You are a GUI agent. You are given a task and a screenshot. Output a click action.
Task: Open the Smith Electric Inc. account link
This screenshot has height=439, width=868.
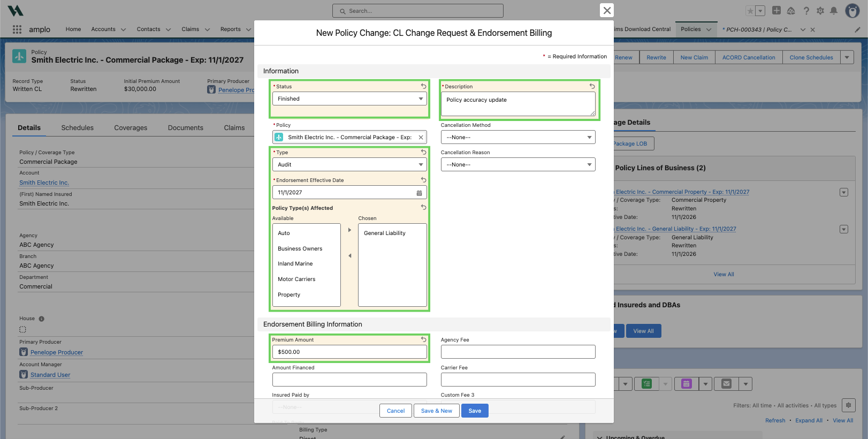(x=44, y=183)
